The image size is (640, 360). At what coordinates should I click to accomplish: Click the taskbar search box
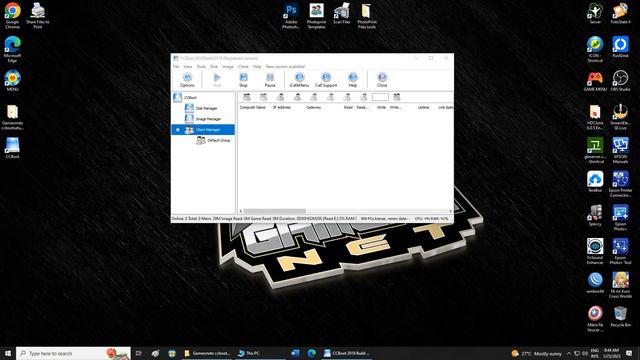coord(73,353)
